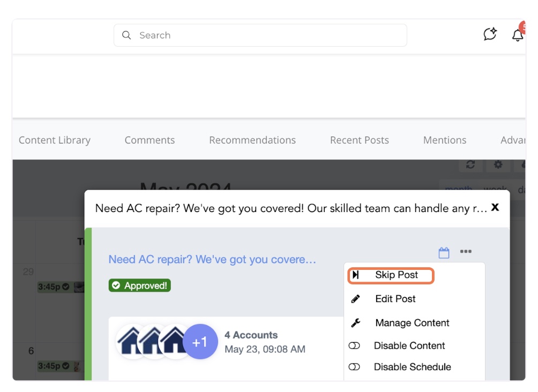Click the pencil icon beside Edit Post
Screen dimensions: 538x392
pos(355,299)
